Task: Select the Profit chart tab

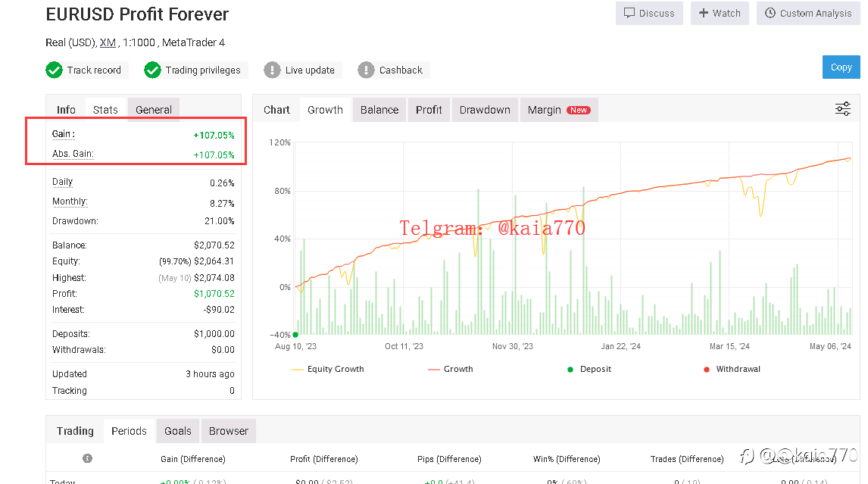Action: pyautogui.click(x=429, y=110)
